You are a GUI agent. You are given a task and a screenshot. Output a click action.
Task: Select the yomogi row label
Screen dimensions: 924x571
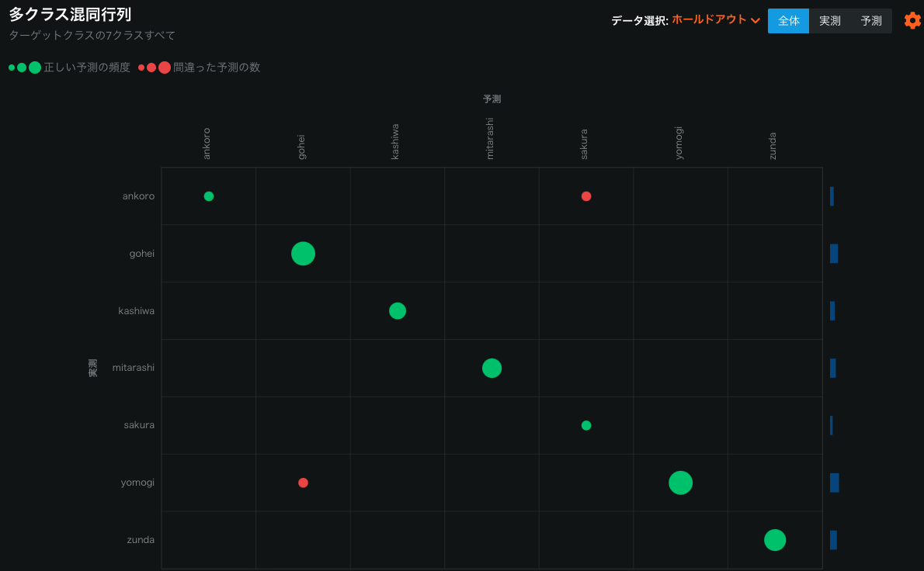(137, 483)
